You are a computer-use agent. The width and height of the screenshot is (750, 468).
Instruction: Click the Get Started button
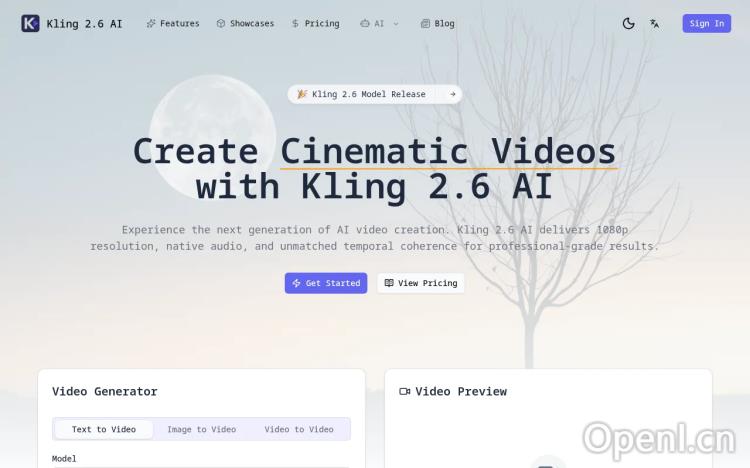[326, 283]
